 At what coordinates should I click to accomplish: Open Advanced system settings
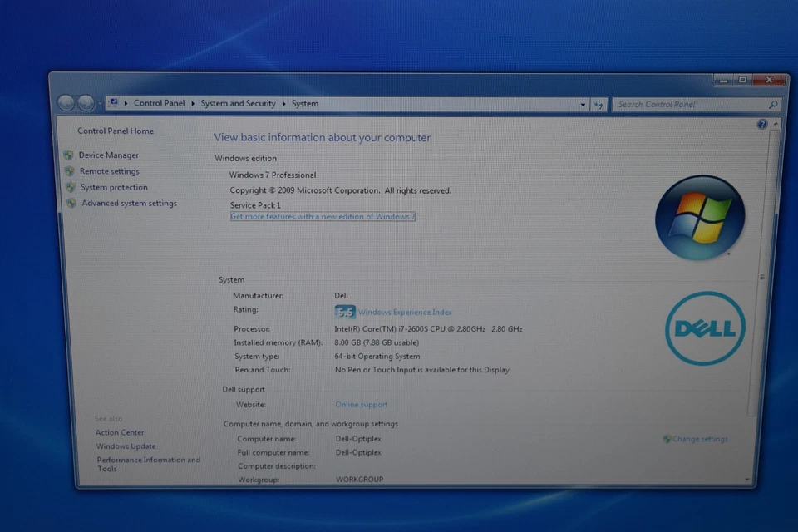tap(129, 203)
